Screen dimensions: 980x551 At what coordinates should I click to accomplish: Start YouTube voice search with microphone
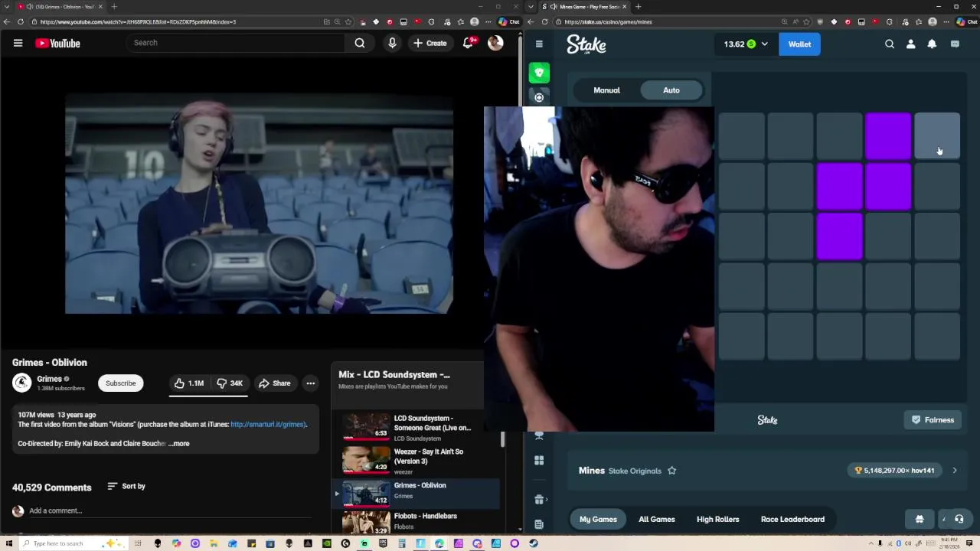click(x=392, y=43)
